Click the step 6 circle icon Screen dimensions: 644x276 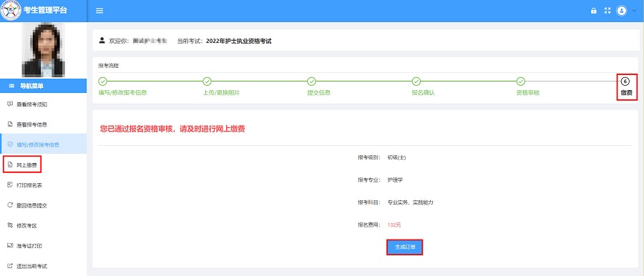coord(625,82)
